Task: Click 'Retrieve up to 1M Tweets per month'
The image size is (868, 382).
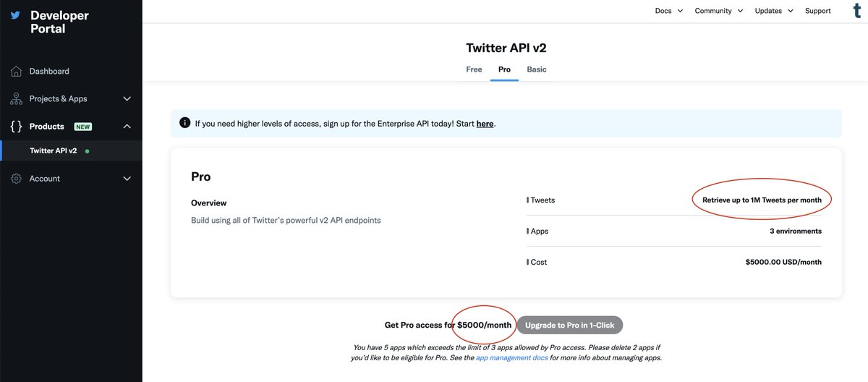Action: pyautogui.click(x=762, y=200)
